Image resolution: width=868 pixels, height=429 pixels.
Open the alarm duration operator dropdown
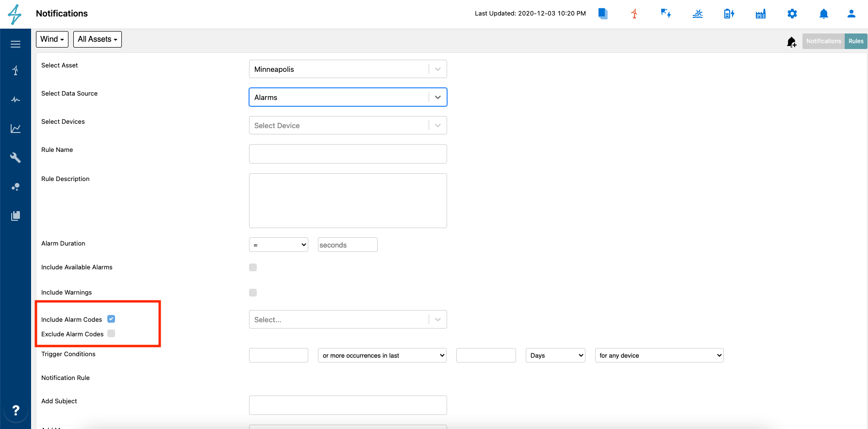279,245
